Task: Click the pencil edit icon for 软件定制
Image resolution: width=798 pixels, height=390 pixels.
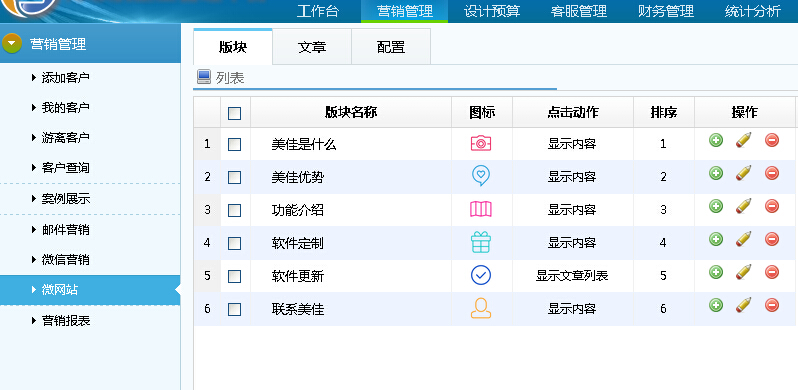Action: point(744,239)
